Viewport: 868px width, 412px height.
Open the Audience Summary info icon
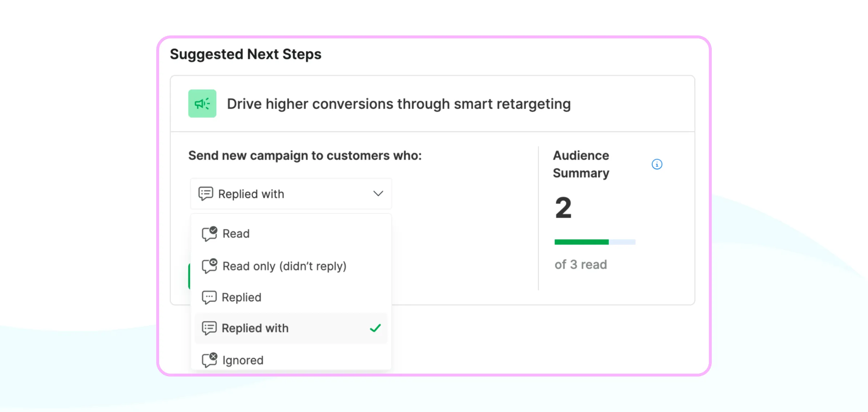coord(657,164)
